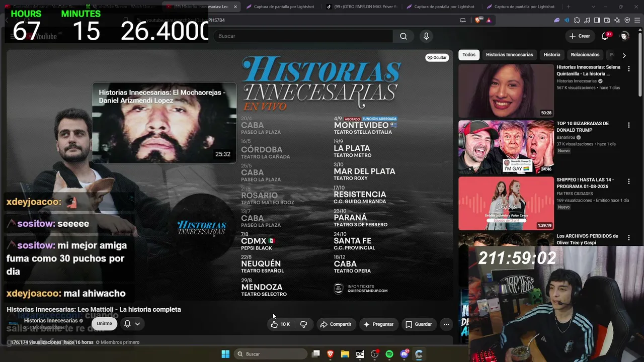Click the Guardar save button
Screen dimensions: 644x362
click(x=419, y=324)
